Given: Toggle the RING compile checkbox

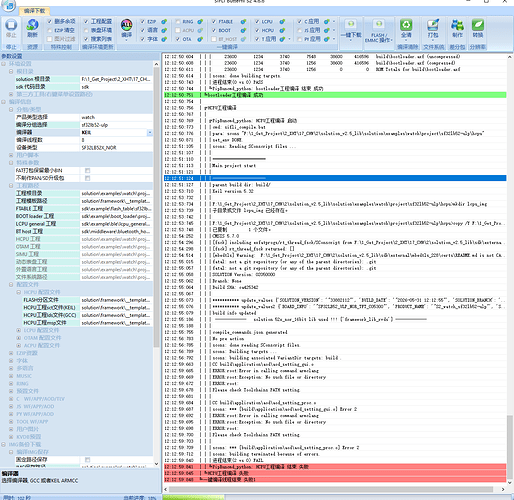Looking at the screenshot, I should (178, 22).
